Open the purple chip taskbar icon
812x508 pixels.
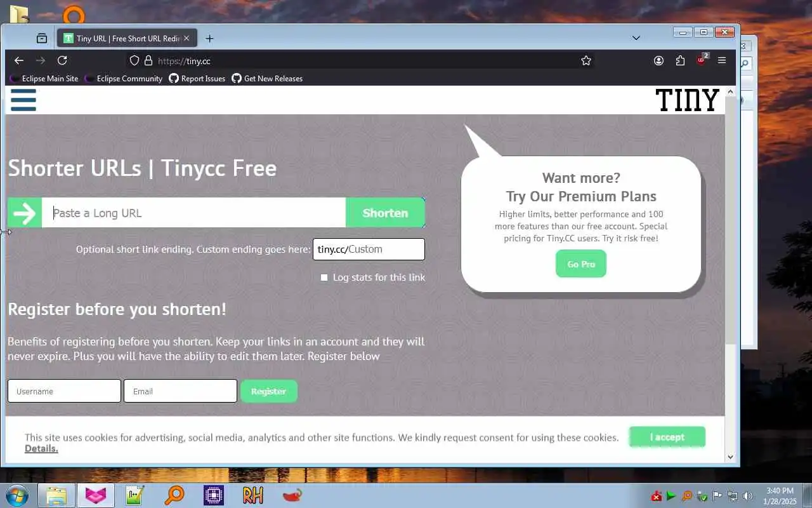point(213,495)
